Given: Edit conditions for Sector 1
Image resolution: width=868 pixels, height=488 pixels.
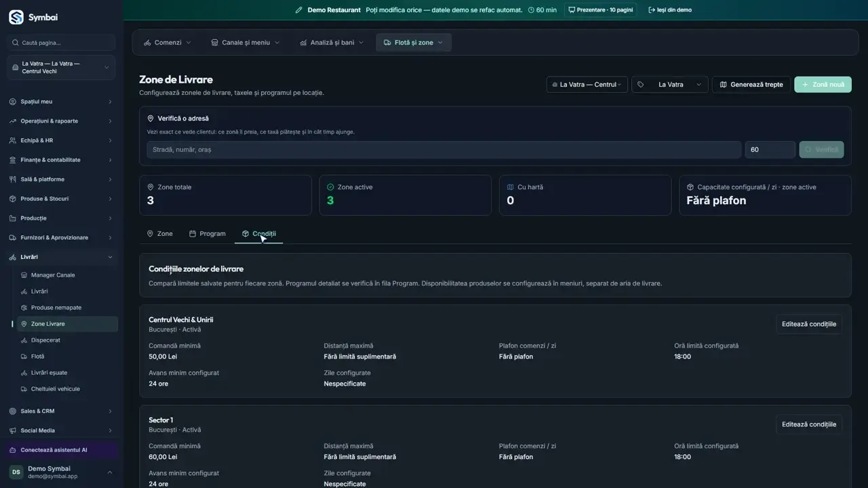Looking at the screenshot, I should 808,424.
